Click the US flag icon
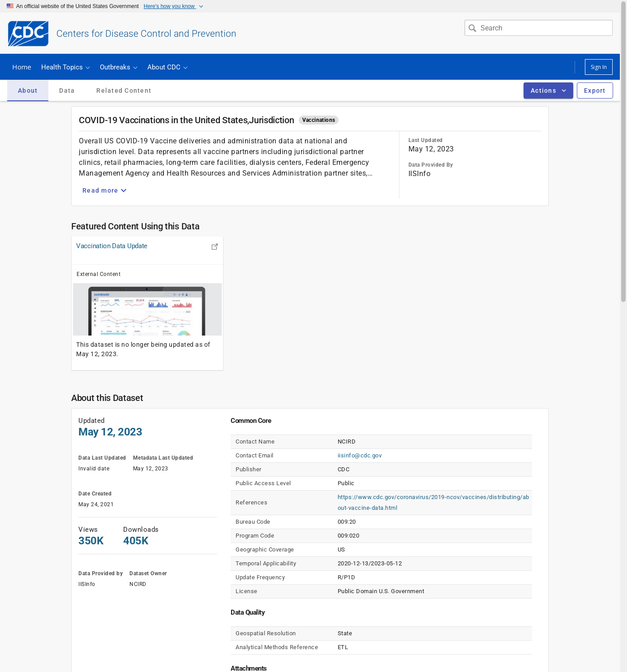Viewport: 627px width, 672px height. click(x=10, y=6)
